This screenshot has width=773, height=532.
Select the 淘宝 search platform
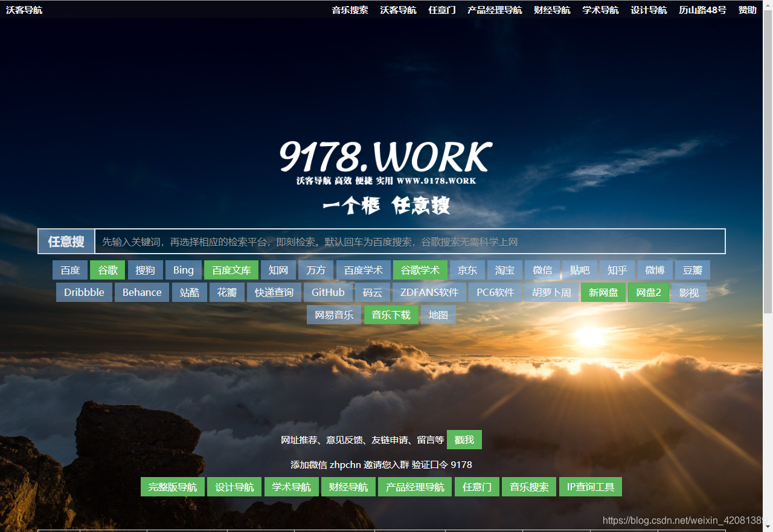504,270
